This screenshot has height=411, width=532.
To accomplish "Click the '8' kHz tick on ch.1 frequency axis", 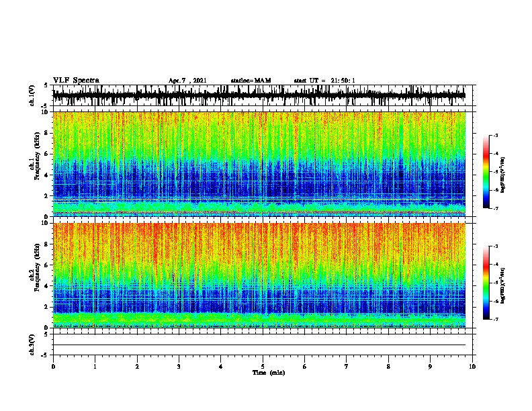I will tap(47, 133).
